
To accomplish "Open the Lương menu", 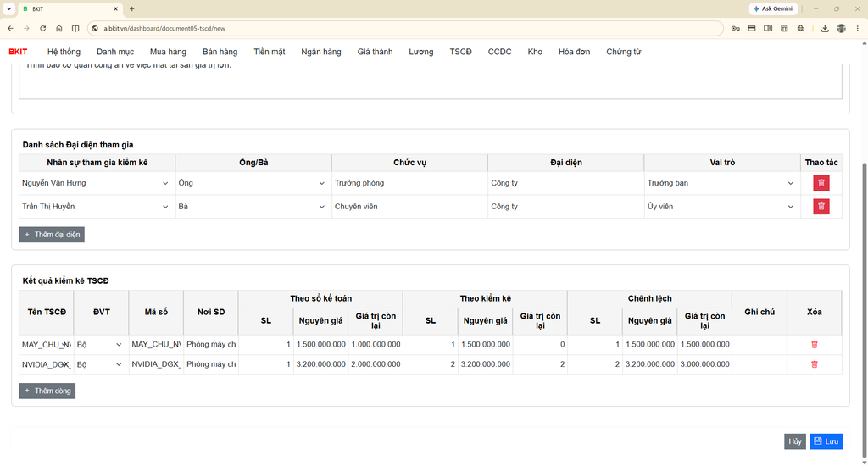I will click(421, 52).
